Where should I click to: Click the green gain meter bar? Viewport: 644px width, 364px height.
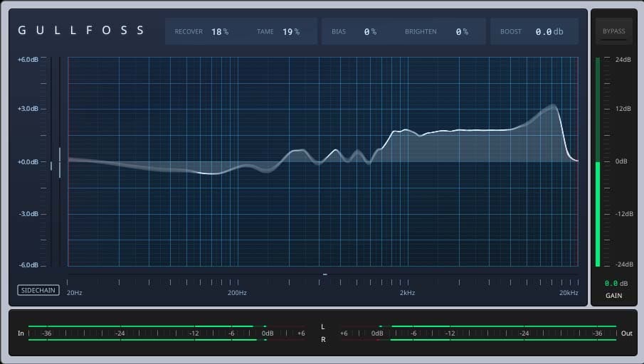click(x=598, y=213)
